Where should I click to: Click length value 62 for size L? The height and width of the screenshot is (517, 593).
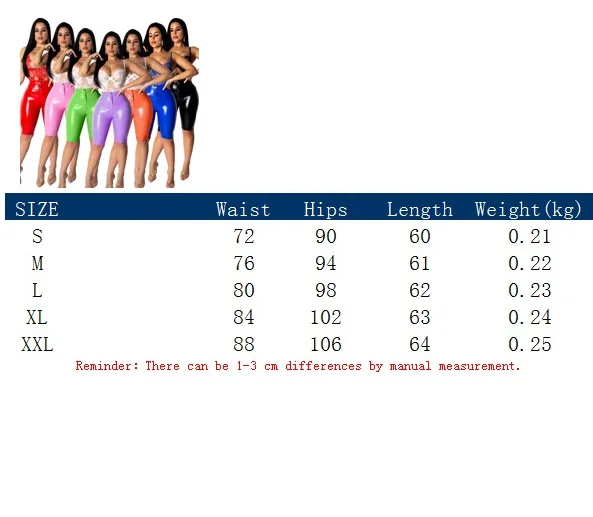[420, 290]
